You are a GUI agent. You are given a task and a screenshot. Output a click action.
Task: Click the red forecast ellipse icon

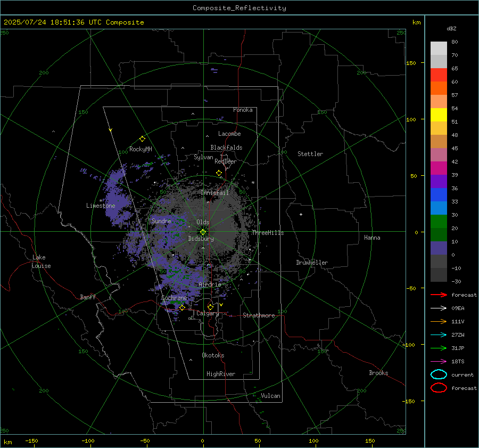[x=439, y=388]
